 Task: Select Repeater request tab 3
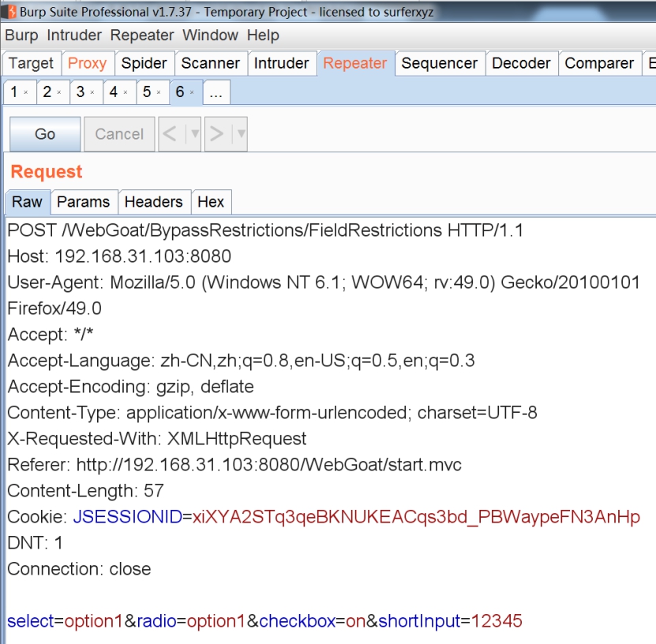click(81, 92)
